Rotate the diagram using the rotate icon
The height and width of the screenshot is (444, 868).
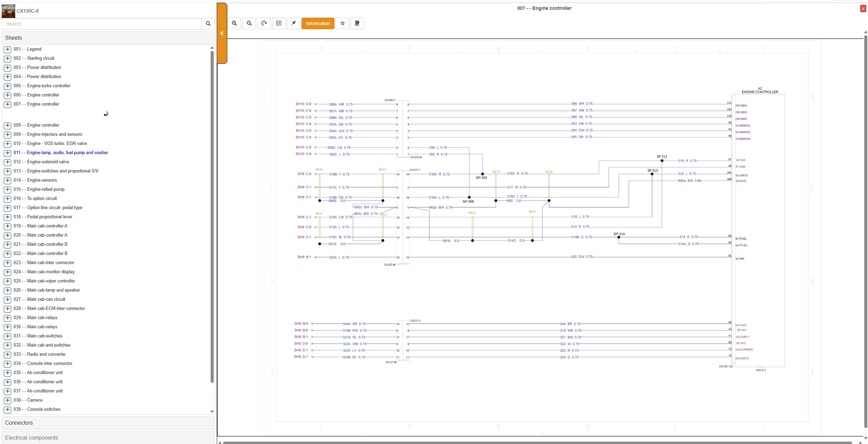tap(264, 23)
